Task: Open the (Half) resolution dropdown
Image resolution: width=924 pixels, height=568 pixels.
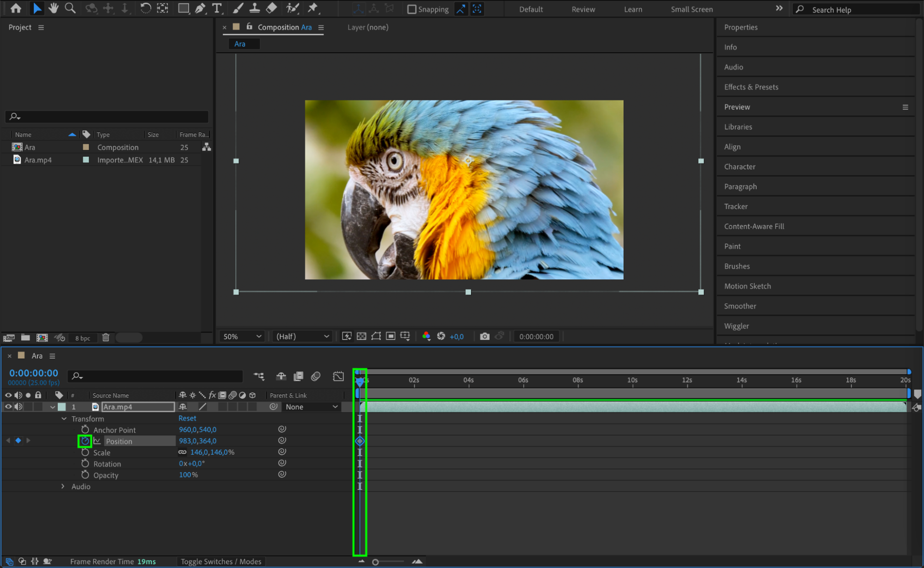Action: 302,336
